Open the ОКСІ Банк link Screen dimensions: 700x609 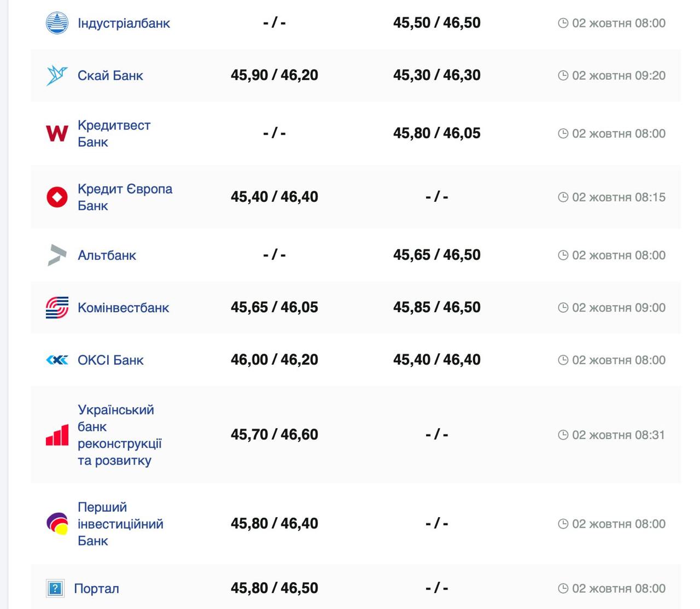110,360
